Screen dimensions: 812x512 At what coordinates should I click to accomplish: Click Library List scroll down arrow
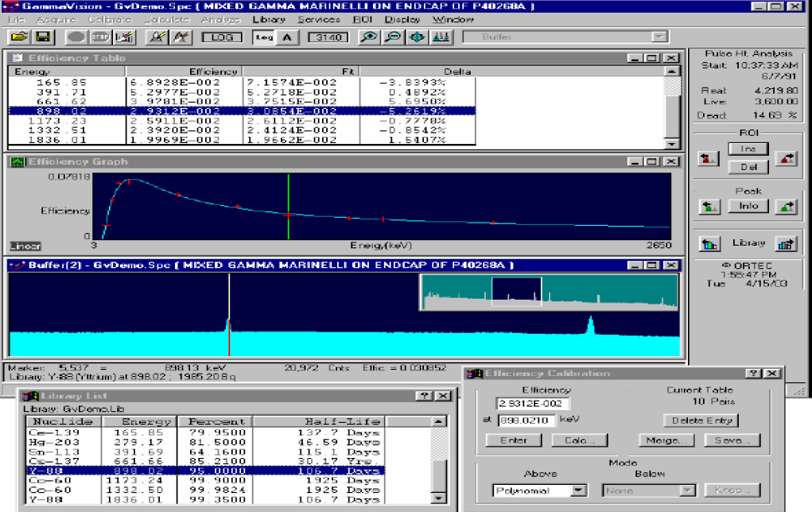[438, 498]
